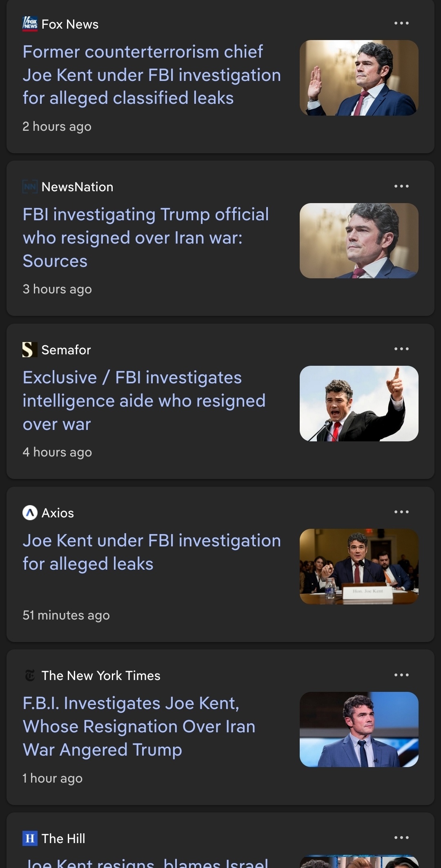Click the Semafor logo icon

30,350
